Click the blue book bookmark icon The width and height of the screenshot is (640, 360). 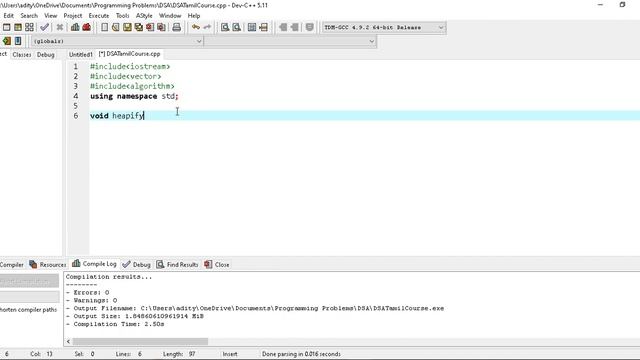(x=18, y=41)
